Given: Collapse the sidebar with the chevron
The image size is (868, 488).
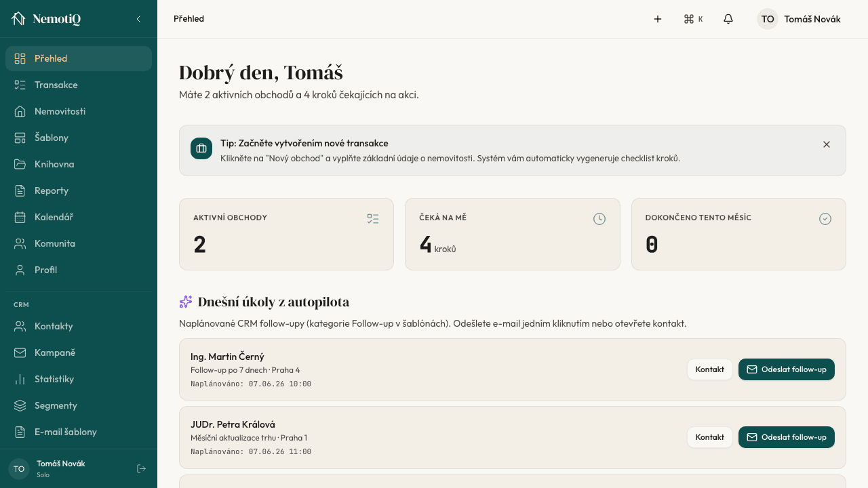Looking at the screenshot, I should [x=138, y=19].
